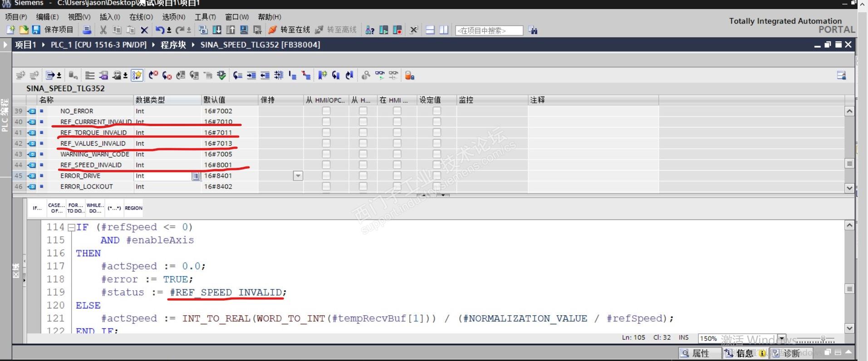Jump to the next bookmark
This screenshot has height=361, width=868.
pyautogui.click(x=336, y=75)
